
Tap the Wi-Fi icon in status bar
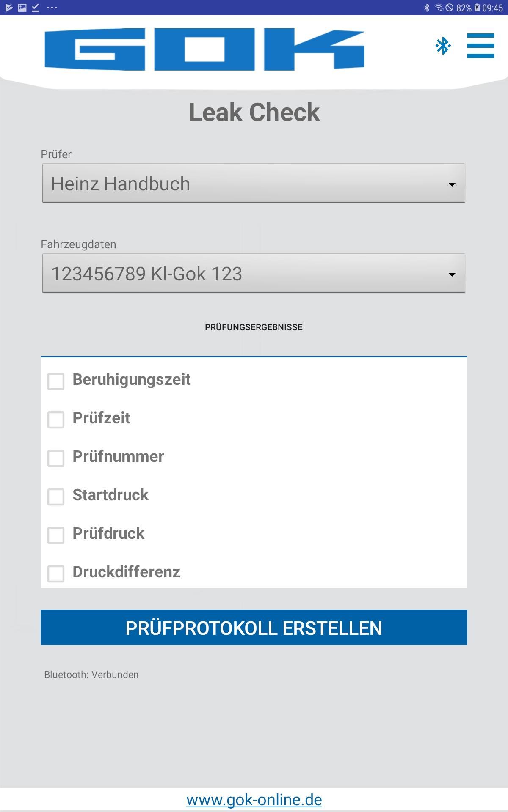(439, 8)
